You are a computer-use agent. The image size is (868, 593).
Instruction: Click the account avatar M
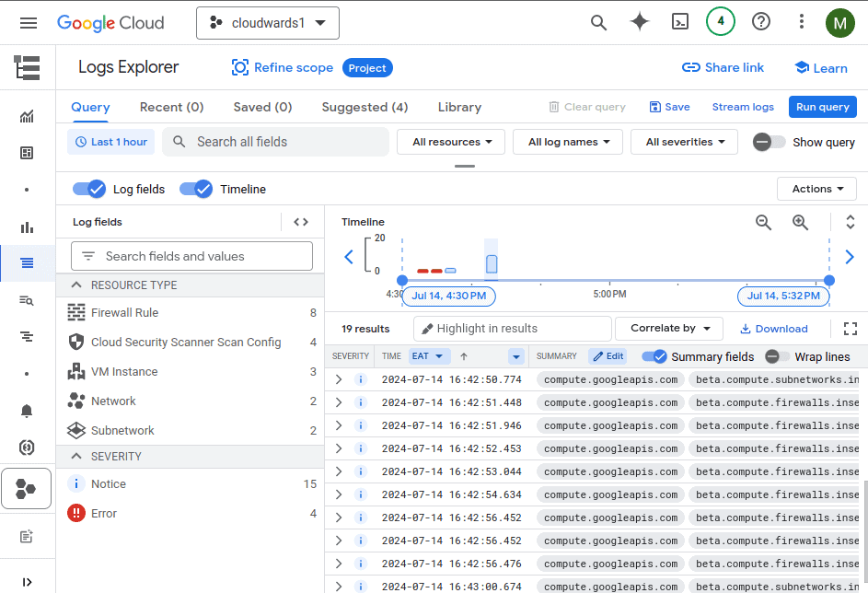coord(839,23)
